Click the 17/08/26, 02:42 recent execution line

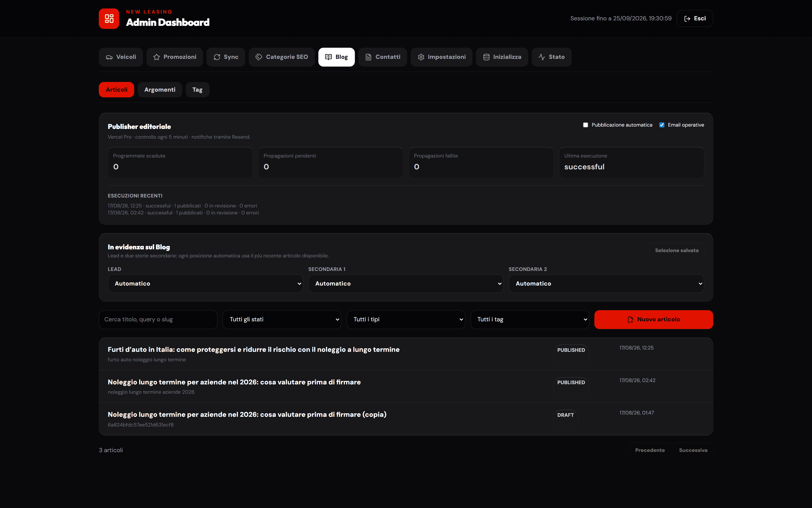pyautogui.click(x=183, y=213)
